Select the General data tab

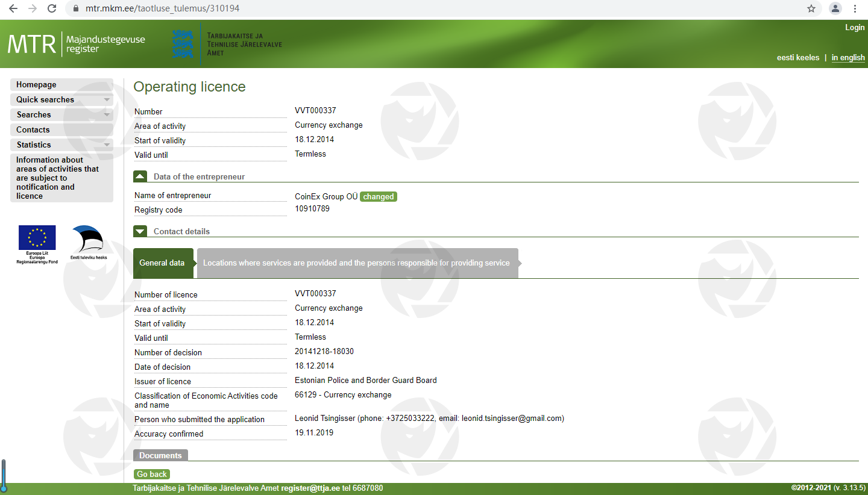click(x=162, y=263)
